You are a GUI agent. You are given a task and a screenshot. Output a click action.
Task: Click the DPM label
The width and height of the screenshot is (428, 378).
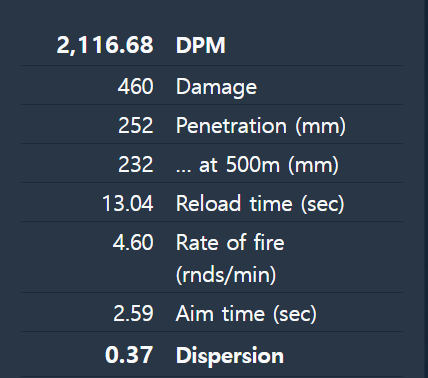click(201, 45)
